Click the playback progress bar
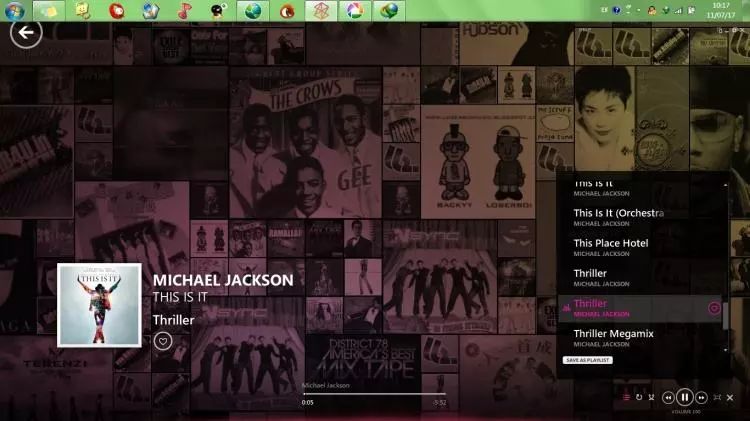Screen dimensions: 750x421 point(375,394)
